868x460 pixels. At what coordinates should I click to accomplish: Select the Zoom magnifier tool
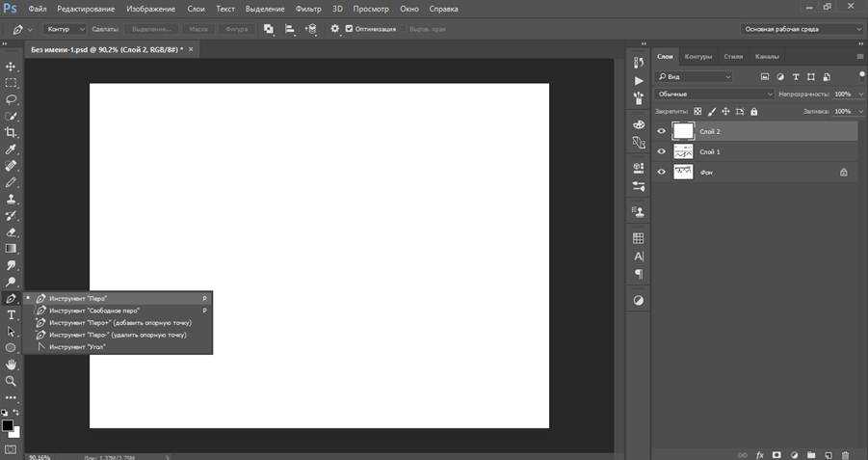12,381
